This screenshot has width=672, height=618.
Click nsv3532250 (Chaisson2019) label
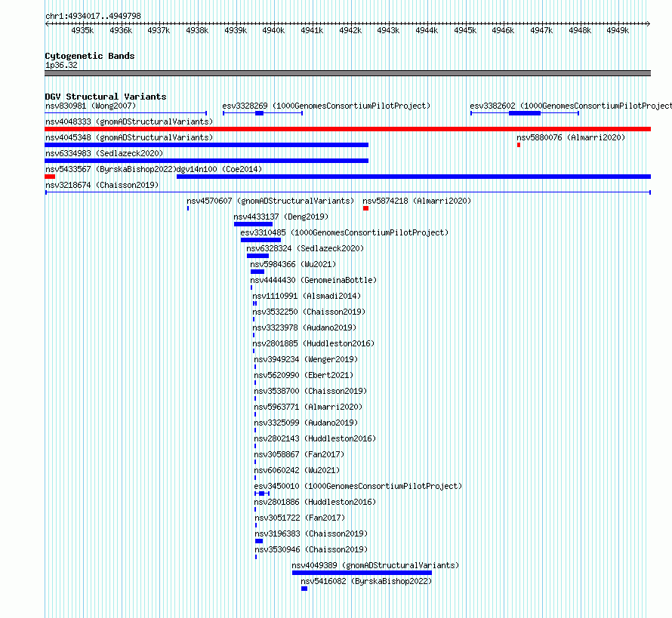click(309, 312)
